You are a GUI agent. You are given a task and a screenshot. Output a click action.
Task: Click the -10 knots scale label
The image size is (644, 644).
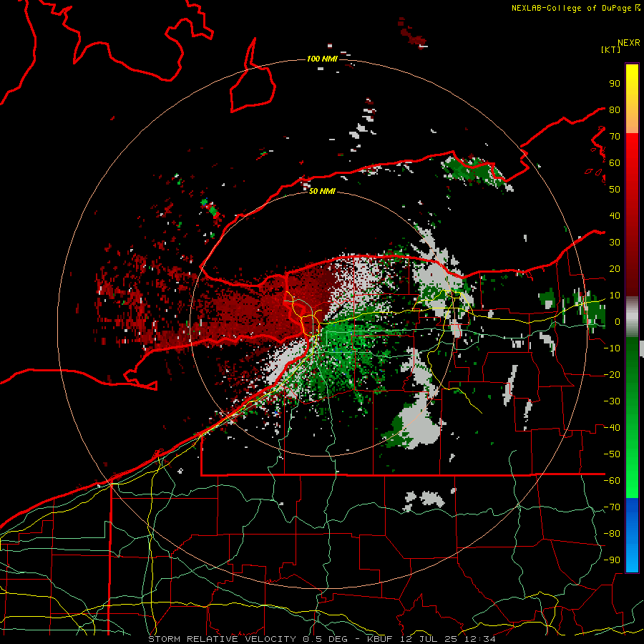tap(612, 348)
